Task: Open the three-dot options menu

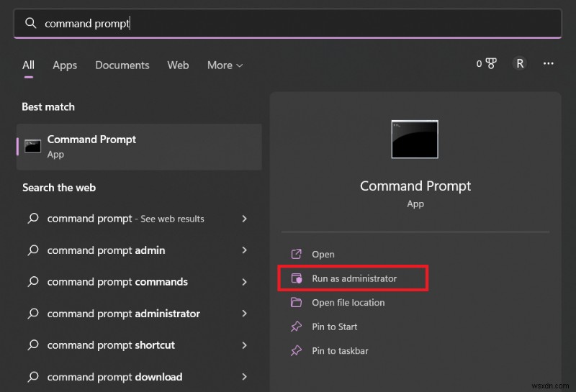Action: click(x=548, y=63)
